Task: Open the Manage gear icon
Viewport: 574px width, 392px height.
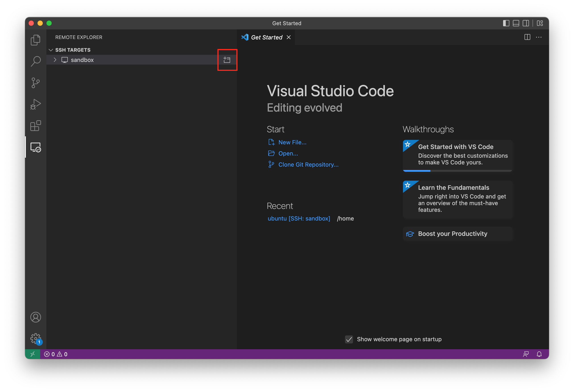Action: pyautogui.click(x=35, y=339)
